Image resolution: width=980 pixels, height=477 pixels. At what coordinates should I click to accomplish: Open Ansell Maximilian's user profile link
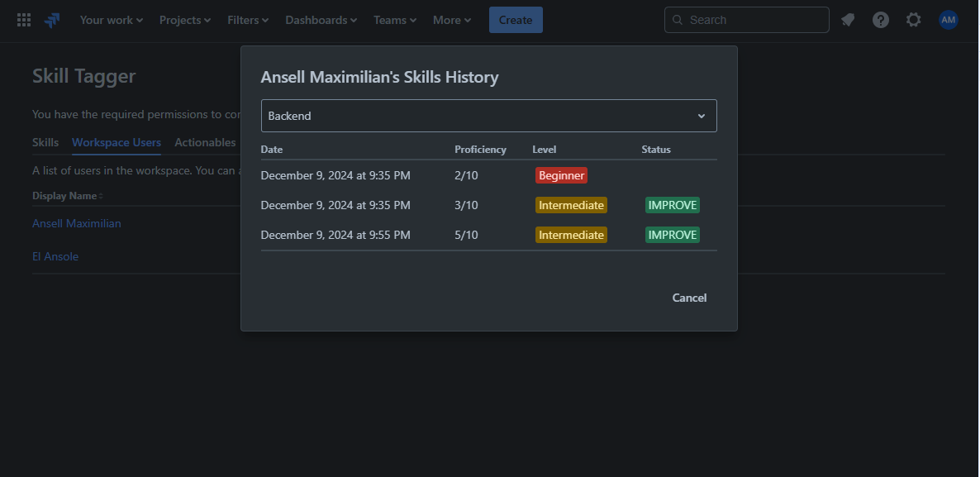(76, 223)
